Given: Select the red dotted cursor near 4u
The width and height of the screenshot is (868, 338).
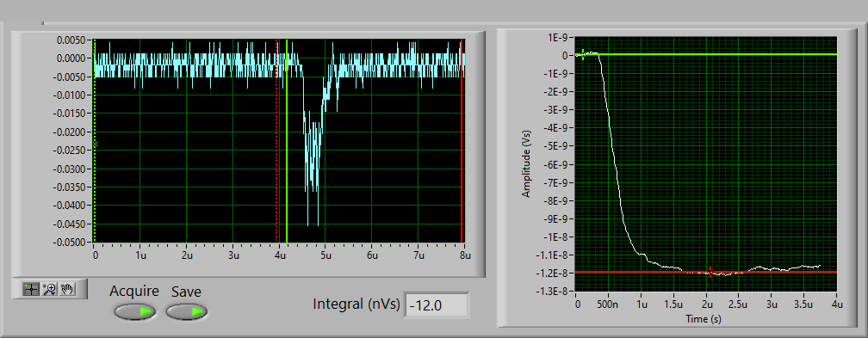Looking at the screenshot, I should point(276,141).
